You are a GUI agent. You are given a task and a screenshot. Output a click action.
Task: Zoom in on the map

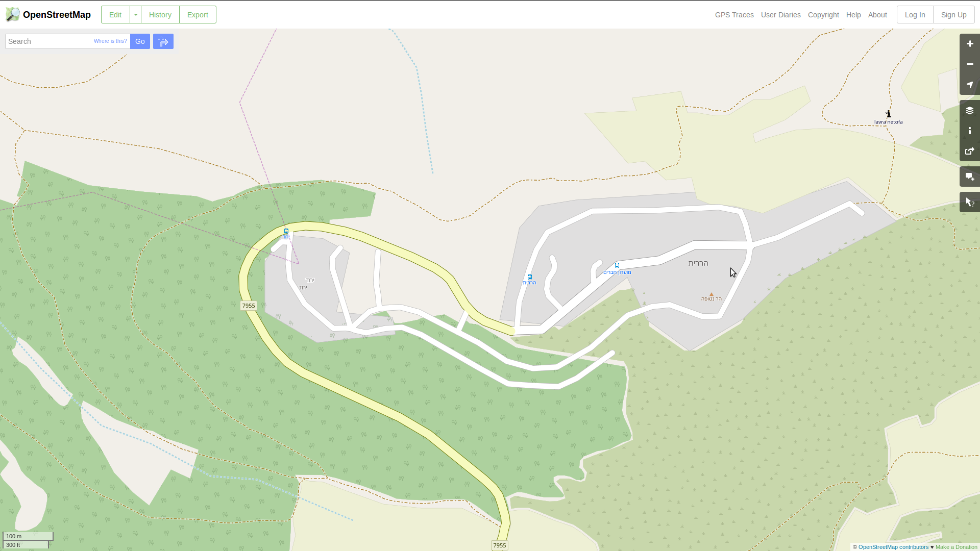click(x=969, y=44)
